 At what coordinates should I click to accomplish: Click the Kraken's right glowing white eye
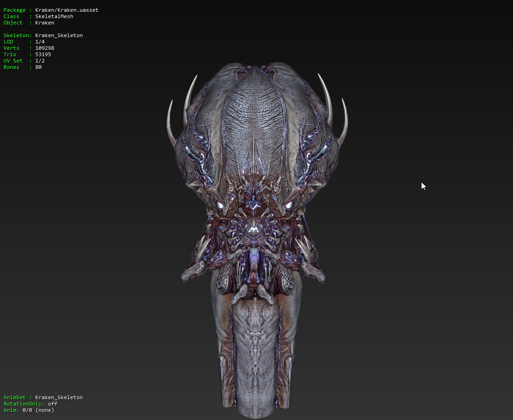[290, 205]
